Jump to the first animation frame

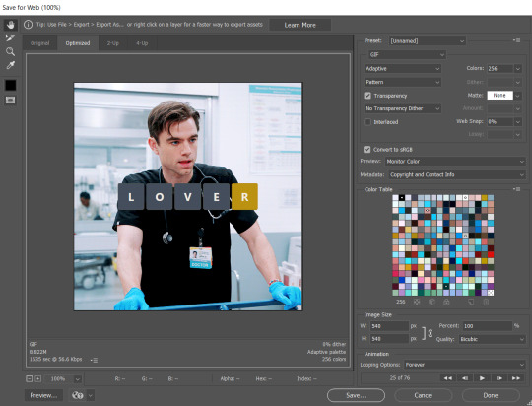448,378
